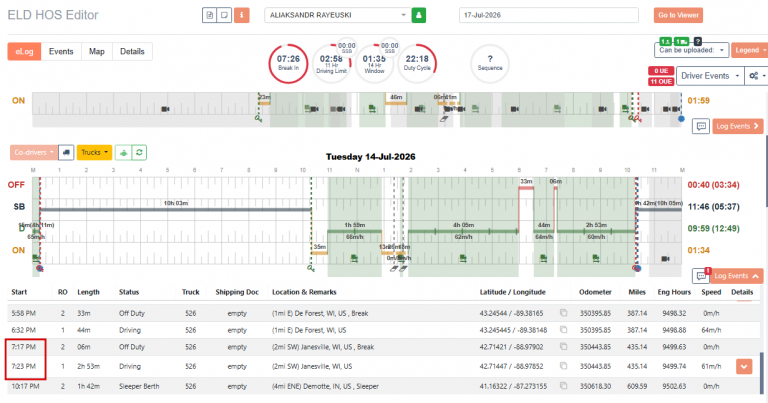Image resolution: width=768 pixels, height=403 pixels.
Task: Expand the upper Log Events button
Action: [x=737, y=126]
